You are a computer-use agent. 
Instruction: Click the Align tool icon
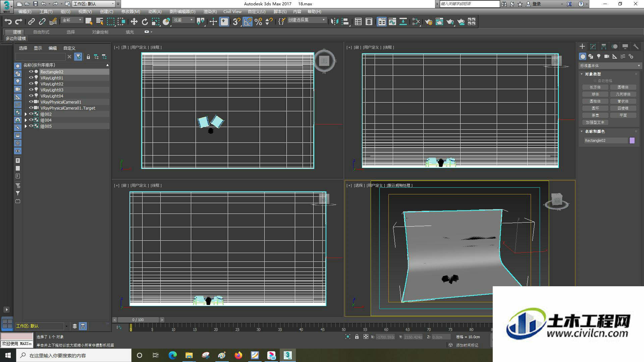coord(345,22)
